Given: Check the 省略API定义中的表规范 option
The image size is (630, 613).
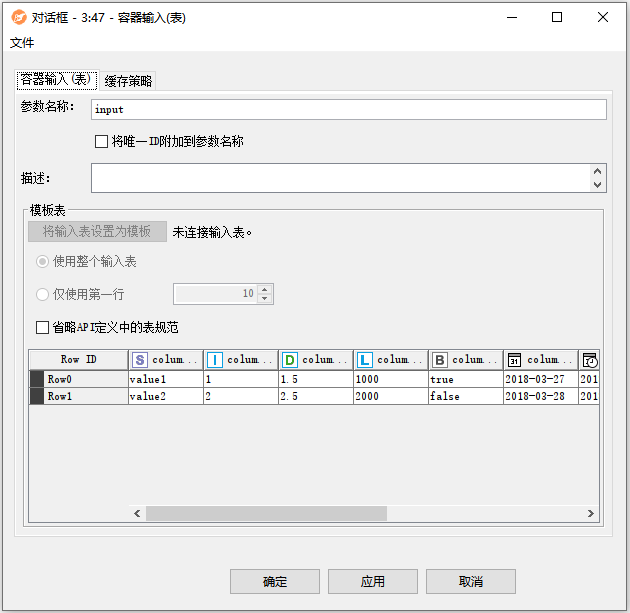Looking at the screenshot, I should [x=42, y=327].
